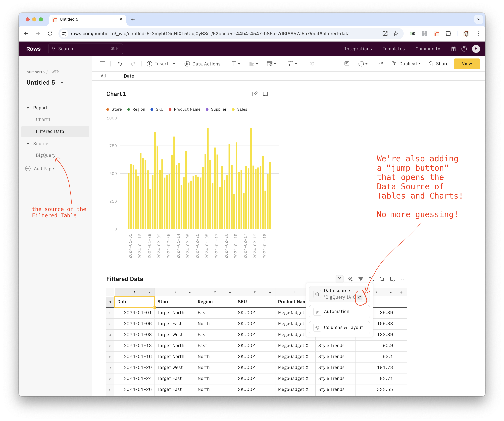Open the table layout toolbar icon

click(x=293, y=64)
